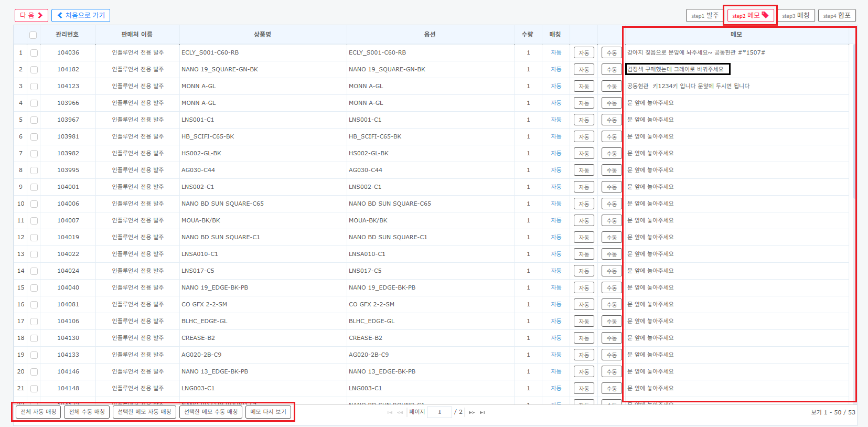
Task: Click the 다음 button with chevron
Action: pyautogui.click(x=31, y=15)
